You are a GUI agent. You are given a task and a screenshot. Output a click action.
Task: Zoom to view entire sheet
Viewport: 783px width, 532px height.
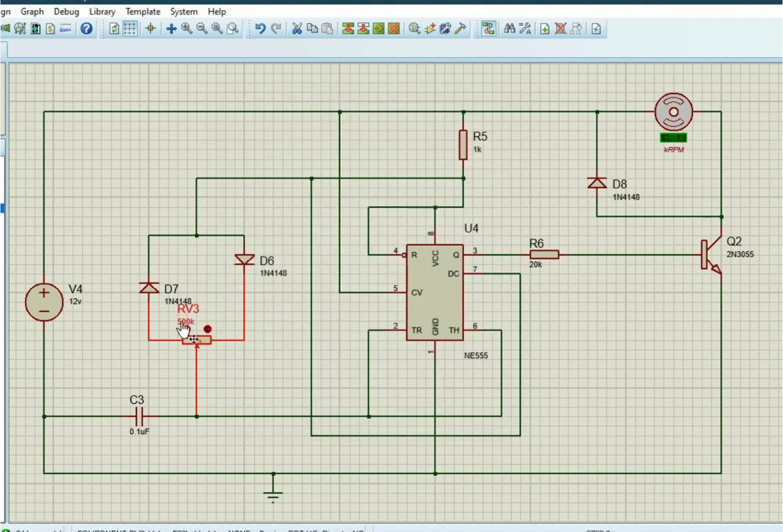click(217, 29)
